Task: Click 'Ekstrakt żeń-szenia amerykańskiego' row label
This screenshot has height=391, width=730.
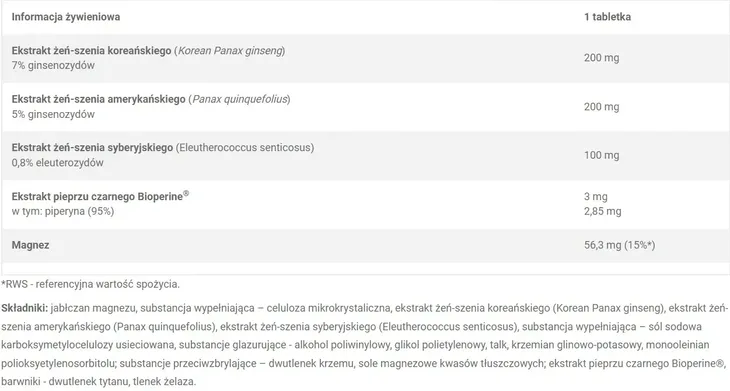Action: (99, 99)
